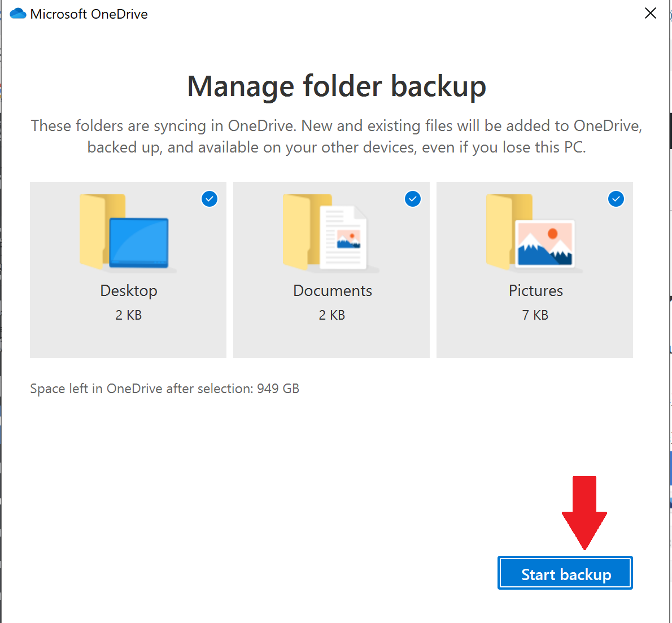Click the Manage folder backup heading
The height and width of the screenshot is (623, 672).
(x=337, y=86)
